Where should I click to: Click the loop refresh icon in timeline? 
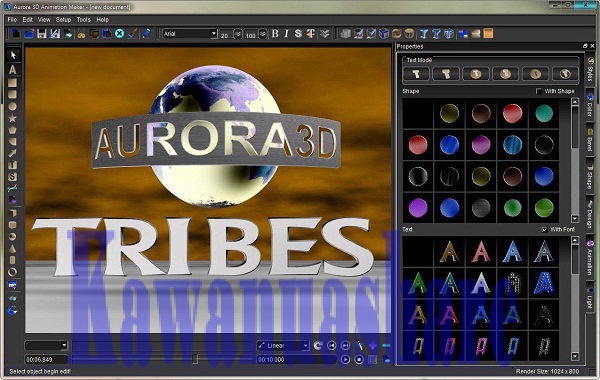tap(318, 346)
